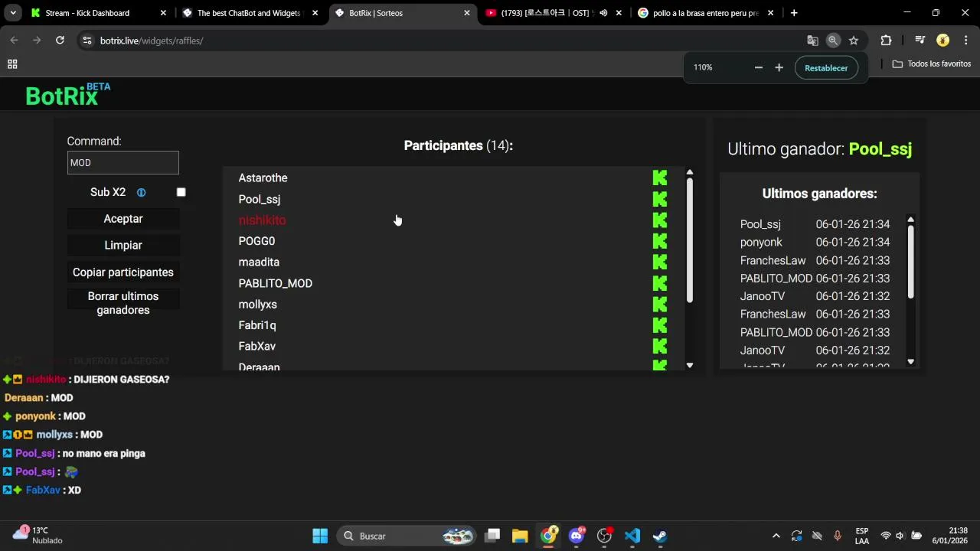This screenshot has width=980, height=551.
Task: Mute the YouTube tab audio icon
Action: click(603, 13)
